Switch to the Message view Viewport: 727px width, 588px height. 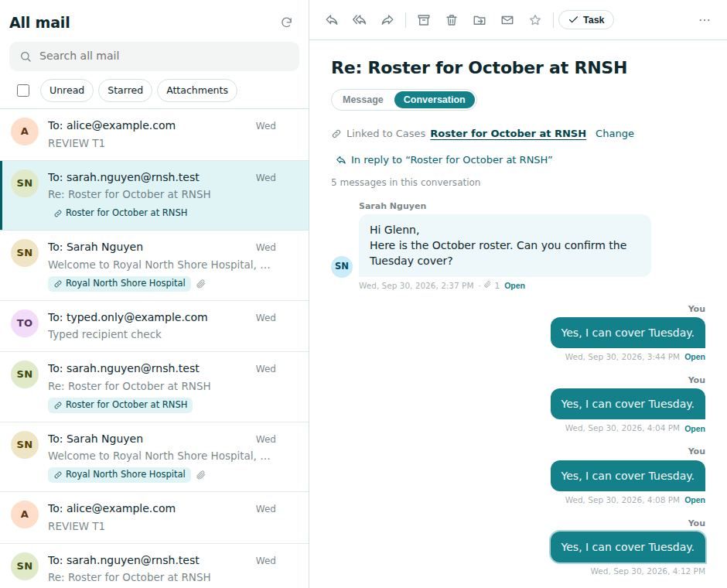click(x=363, y=100)
